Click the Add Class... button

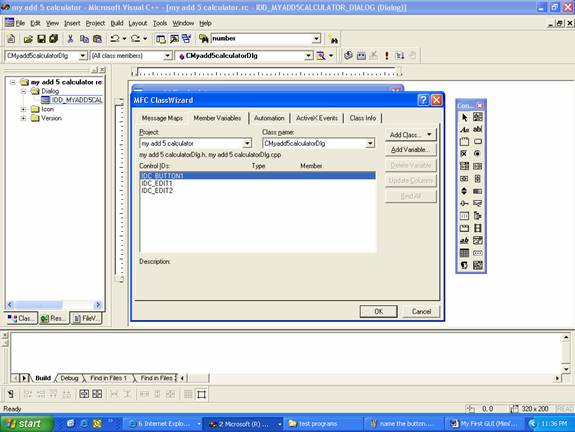[411, 135]
